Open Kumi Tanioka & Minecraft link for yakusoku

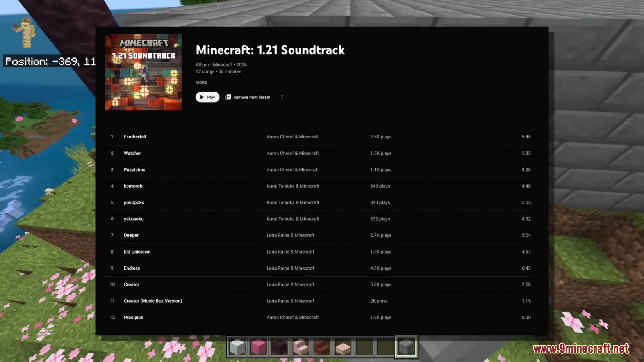tap(293, 219)
